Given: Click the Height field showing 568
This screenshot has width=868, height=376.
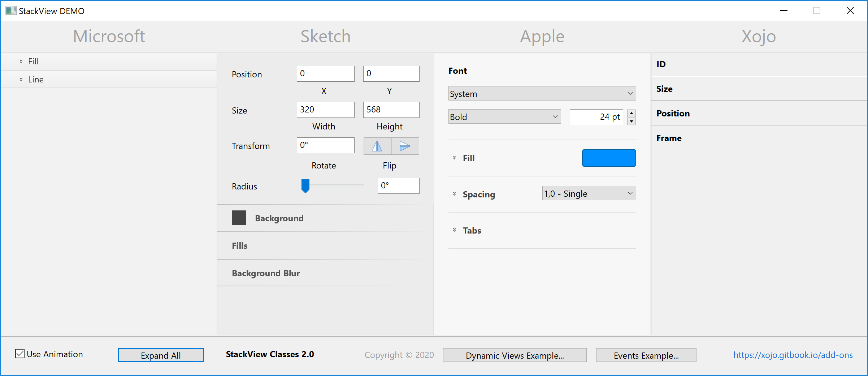Looking at the screenshot, I should point(391,110).
